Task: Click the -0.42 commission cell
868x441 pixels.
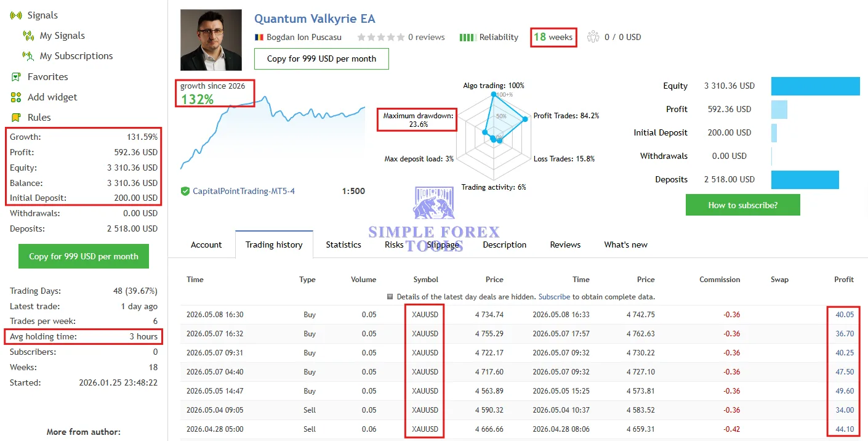Action: 731,429
